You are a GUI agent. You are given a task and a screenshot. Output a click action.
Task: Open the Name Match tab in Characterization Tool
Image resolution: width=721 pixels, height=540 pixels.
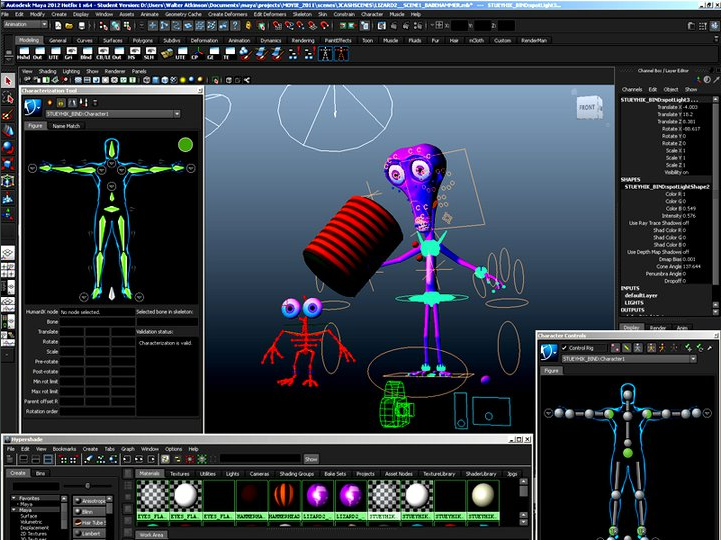pos(66,126)
